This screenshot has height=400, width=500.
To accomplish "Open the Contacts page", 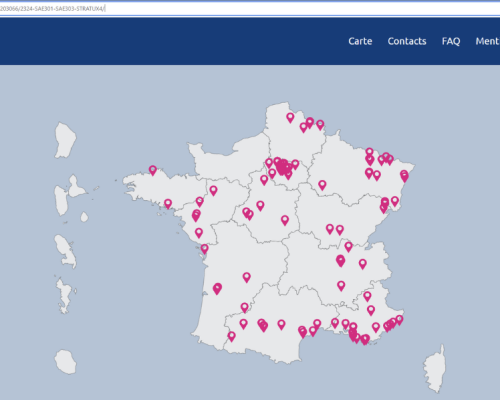I will (x=407, y=41).
